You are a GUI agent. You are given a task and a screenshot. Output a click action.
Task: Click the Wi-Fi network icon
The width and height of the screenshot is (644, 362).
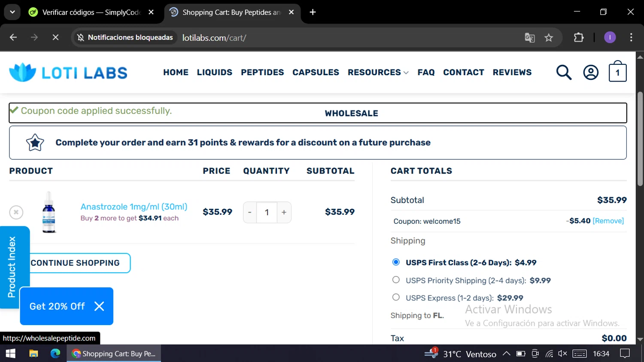tap(549, 353)
